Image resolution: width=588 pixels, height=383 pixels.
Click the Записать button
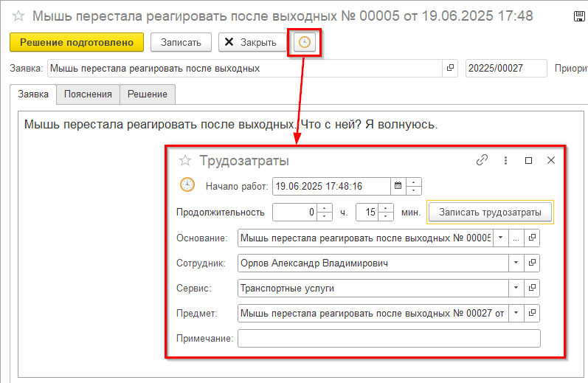[x=181, y=42]
